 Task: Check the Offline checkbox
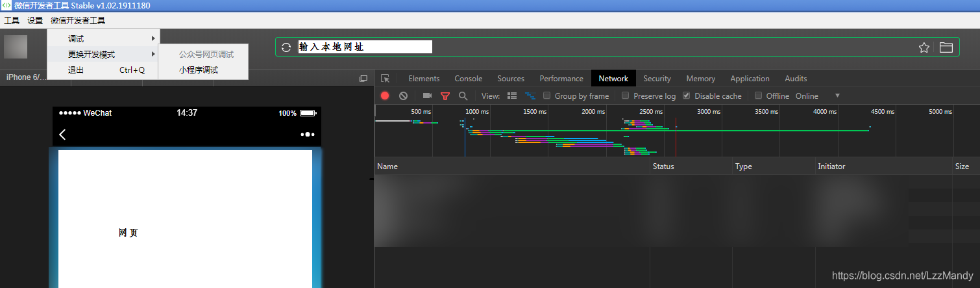(x=758, y=96)
